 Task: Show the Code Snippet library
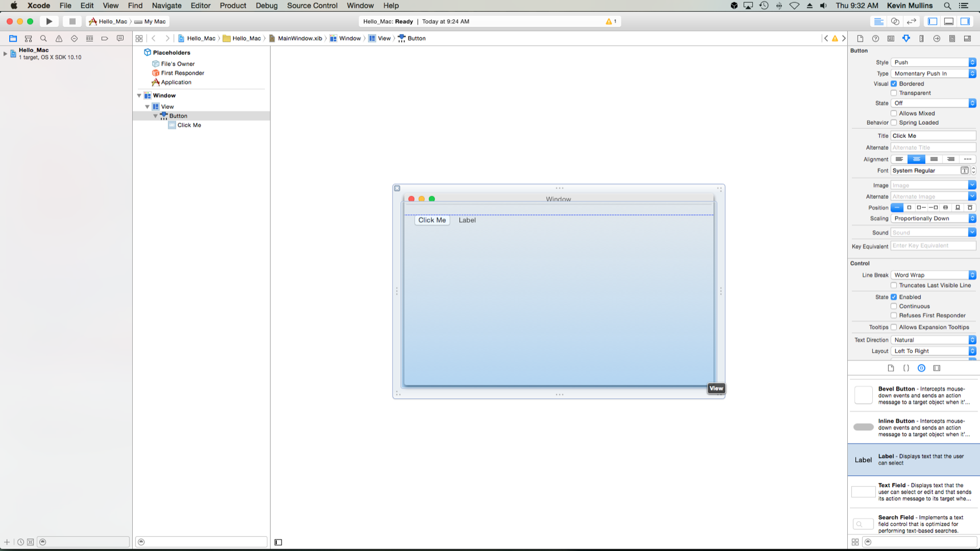(x=906, y=368)
